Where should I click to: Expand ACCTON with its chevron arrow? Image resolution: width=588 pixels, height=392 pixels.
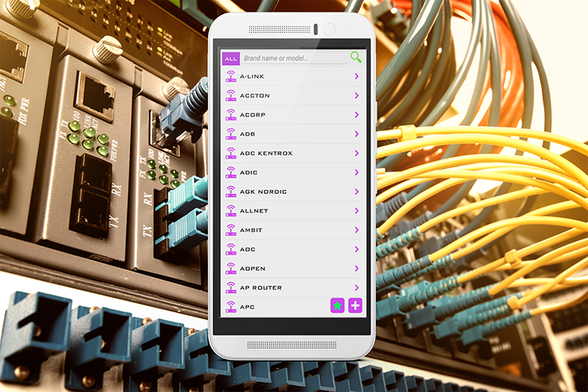pos(356,96)
